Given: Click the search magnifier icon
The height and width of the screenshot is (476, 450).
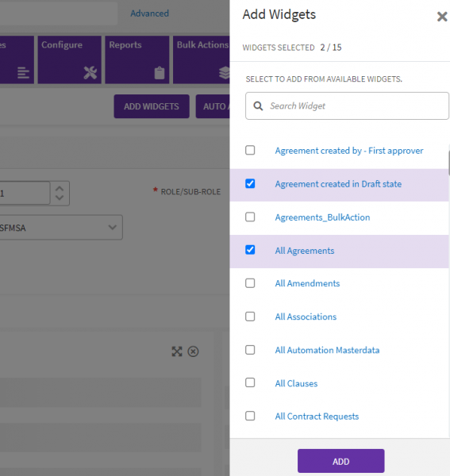Looking at the screenshot, I should tap(258, 106).
